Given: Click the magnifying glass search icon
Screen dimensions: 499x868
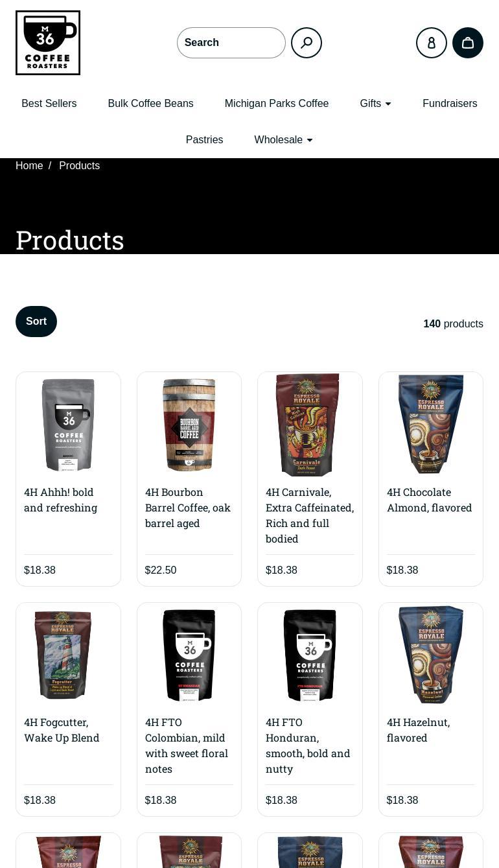Looking at the screenshot, I should (307, 43).
